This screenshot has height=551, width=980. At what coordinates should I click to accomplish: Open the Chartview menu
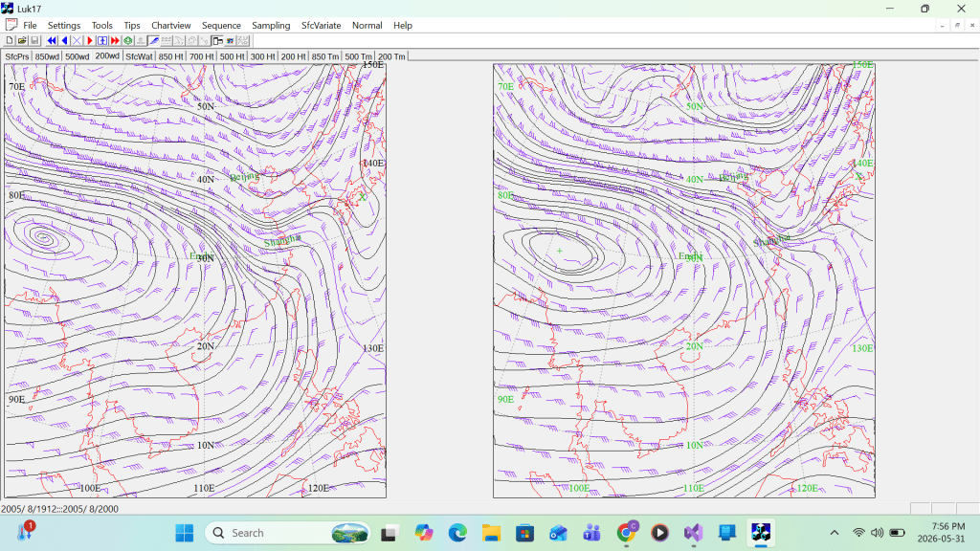[170, 26]
